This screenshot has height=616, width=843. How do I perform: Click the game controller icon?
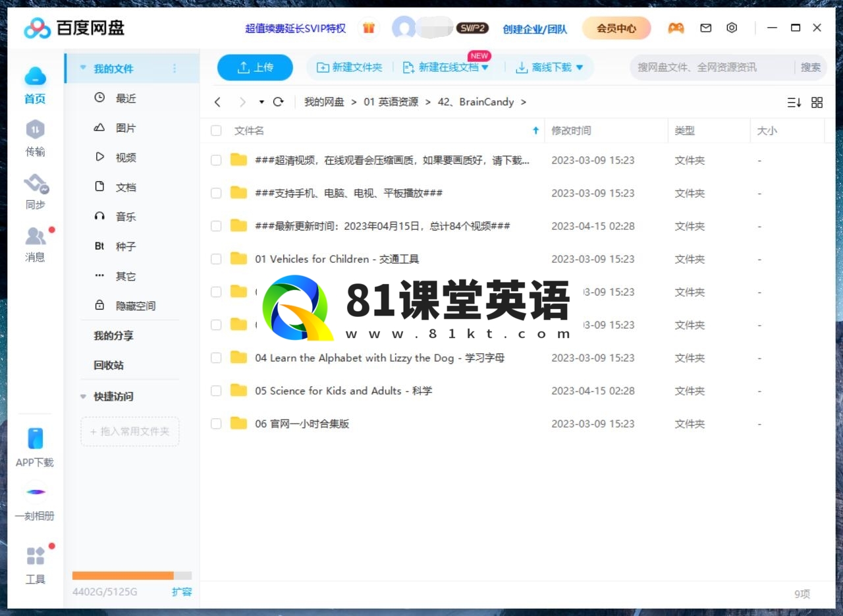[676, 28]
